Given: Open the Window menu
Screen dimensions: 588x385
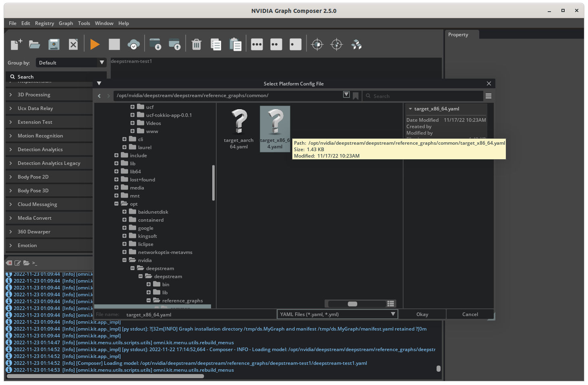Looking at the screenshot, I should pos(104,23).
